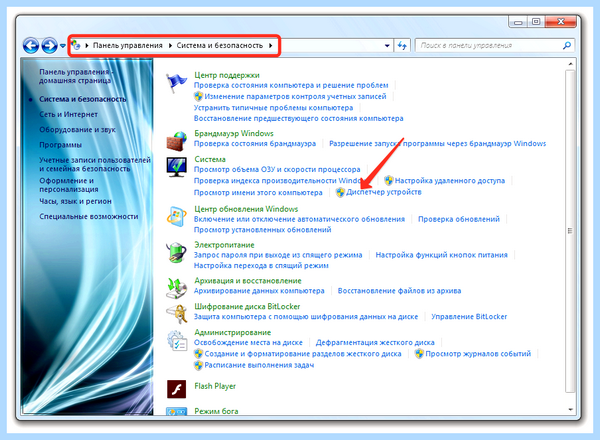The height and width of the screenshot is (440, 600).
Task: Open Просмотр объема ОЗУ и скорости процессора
Action: click(x=277, y=169)
